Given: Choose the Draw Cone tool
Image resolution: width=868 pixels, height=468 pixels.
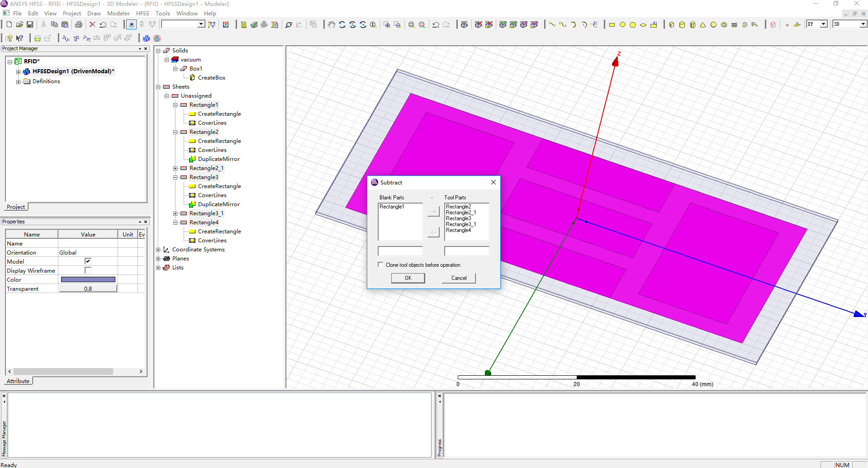Looking at the screenshot, I should click(x=703, y=25).
